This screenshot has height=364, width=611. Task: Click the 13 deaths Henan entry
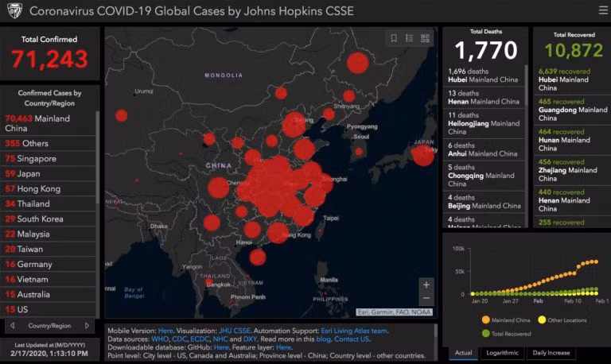[x=484, y=97]
